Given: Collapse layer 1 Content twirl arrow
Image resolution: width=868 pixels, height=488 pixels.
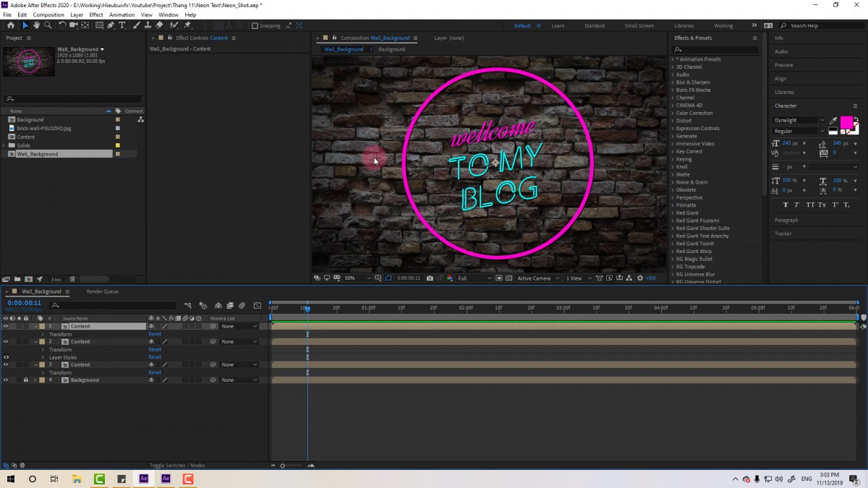Looking at the screenshot, I should pyautogui.click(x=35, y=326).
